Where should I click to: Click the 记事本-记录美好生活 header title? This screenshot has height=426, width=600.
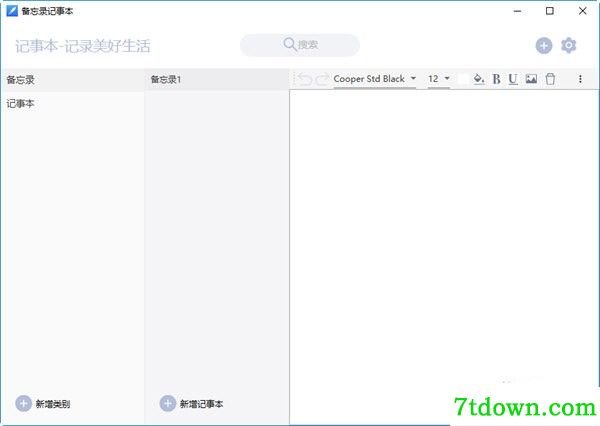pyautogui.click(x=83, y=46)
